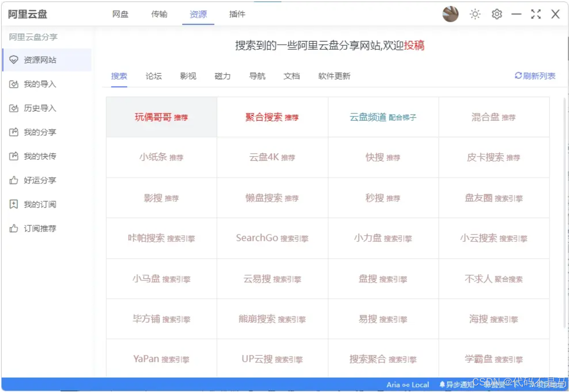Open the 云盘频道 site card
The height and width of the screenshot is (392, 569).
click(x=383, y=117)
